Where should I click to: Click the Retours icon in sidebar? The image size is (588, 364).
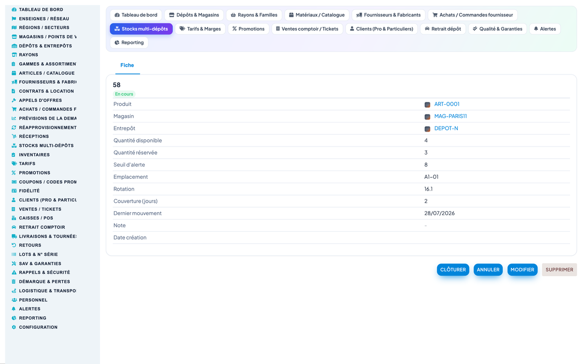14,245
